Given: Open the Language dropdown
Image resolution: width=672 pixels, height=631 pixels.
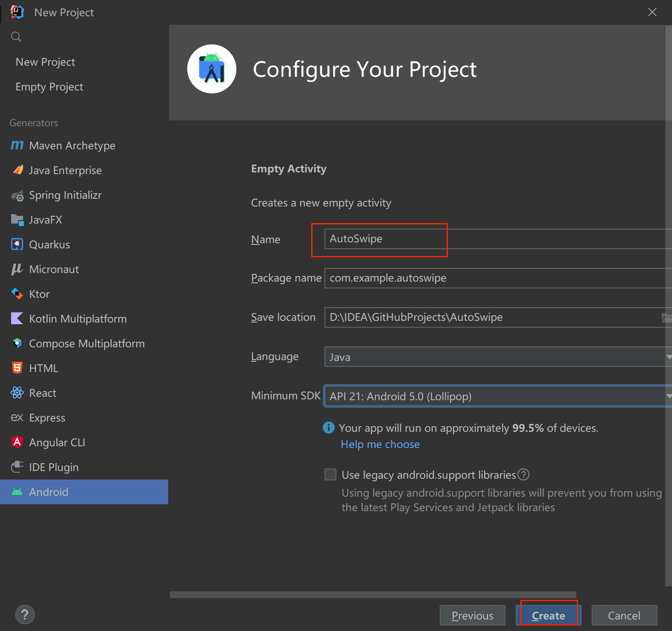Looking at the screenshot, I should (498, 357).
